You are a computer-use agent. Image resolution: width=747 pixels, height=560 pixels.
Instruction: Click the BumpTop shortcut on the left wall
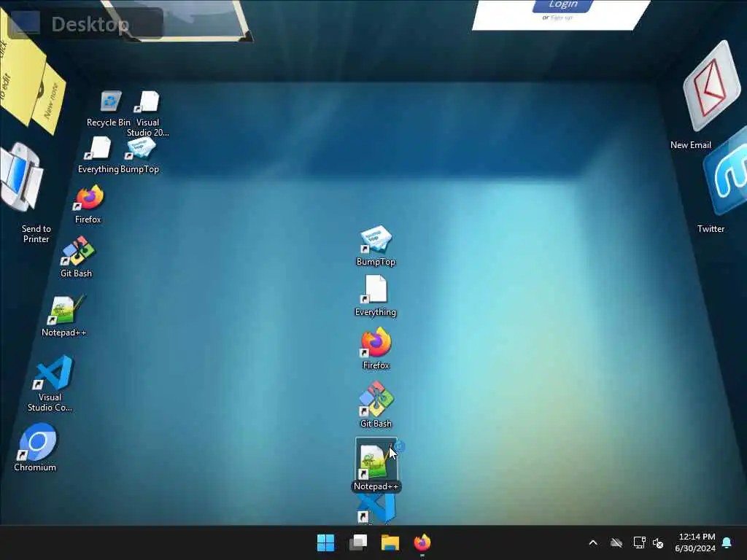[140, 148]
